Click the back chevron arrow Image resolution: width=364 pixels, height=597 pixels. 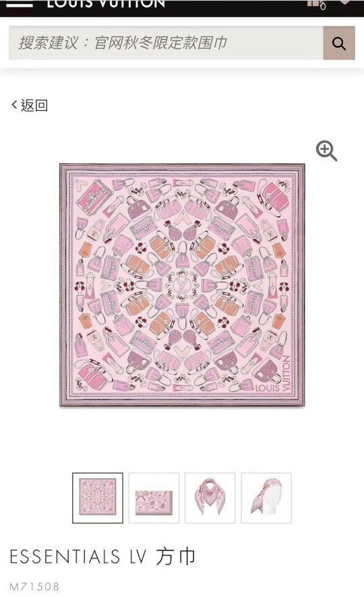pyautogui.click(x=14, y=105)
